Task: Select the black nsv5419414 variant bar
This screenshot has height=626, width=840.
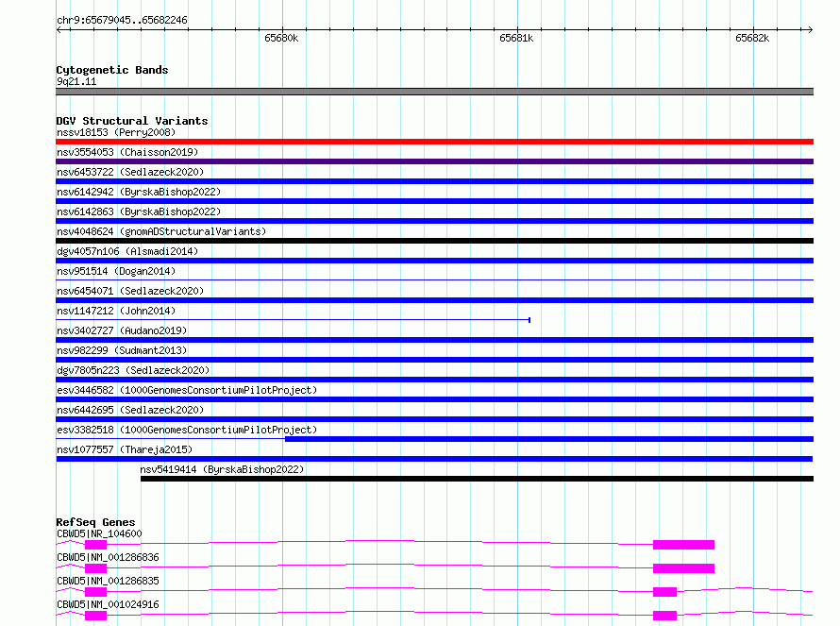Action: (477, 479)
